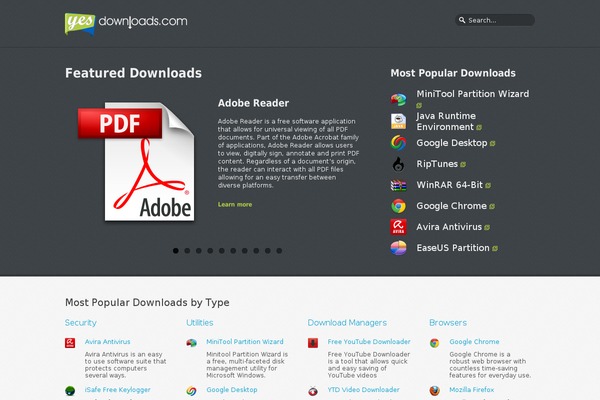The width and height of the screenshot is (600, 400).
Task: Open the YTD Video Downloader link
Action: point(364,390)
